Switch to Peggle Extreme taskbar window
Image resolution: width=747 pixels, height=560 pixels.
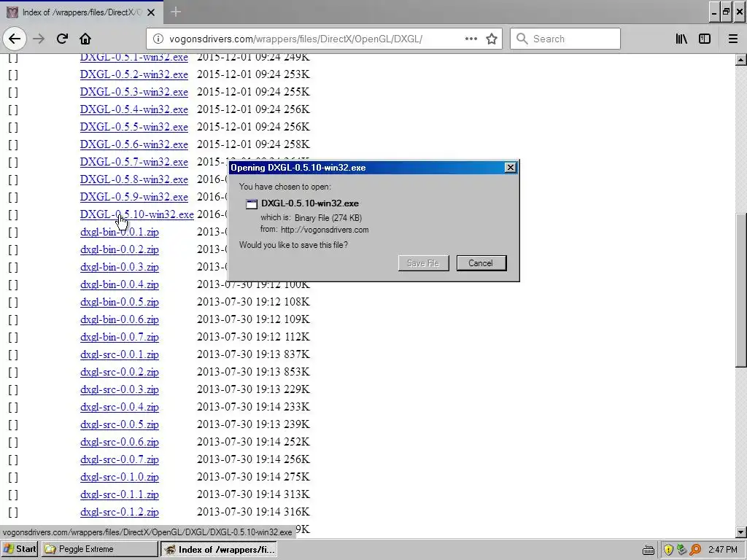coord(99,549)
